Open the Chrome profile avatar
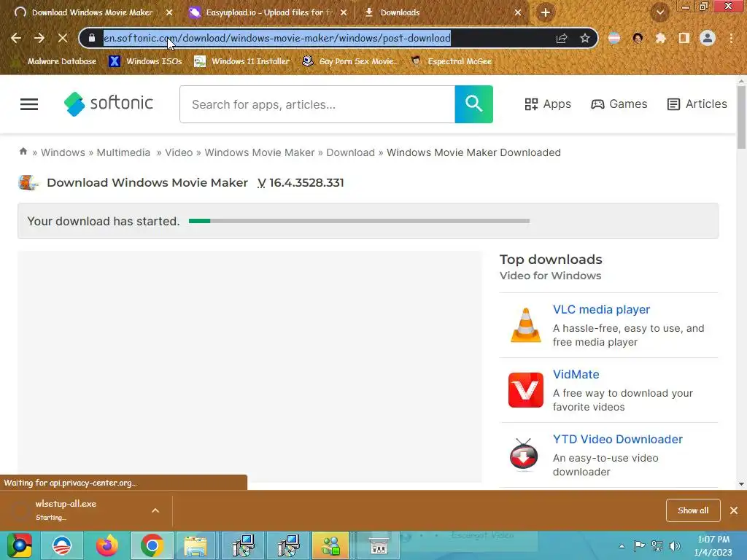Image resolution: width=747 pixels, height=560 pixels. coord(708,38)
